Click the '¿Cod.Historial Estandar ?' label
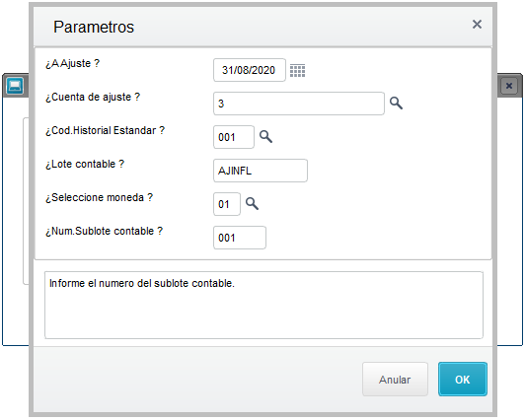Viewport: 525px width, 420px height. (x=106, y=130)
